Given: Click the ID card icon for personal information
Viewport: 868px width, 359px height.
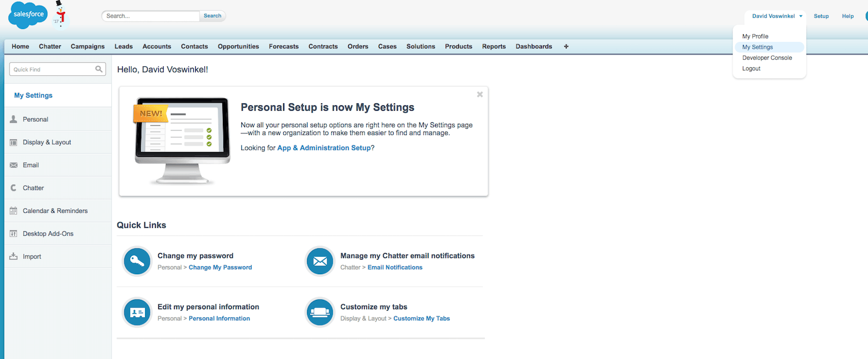Looking at the screenshot, I should (x=137, y=313).
